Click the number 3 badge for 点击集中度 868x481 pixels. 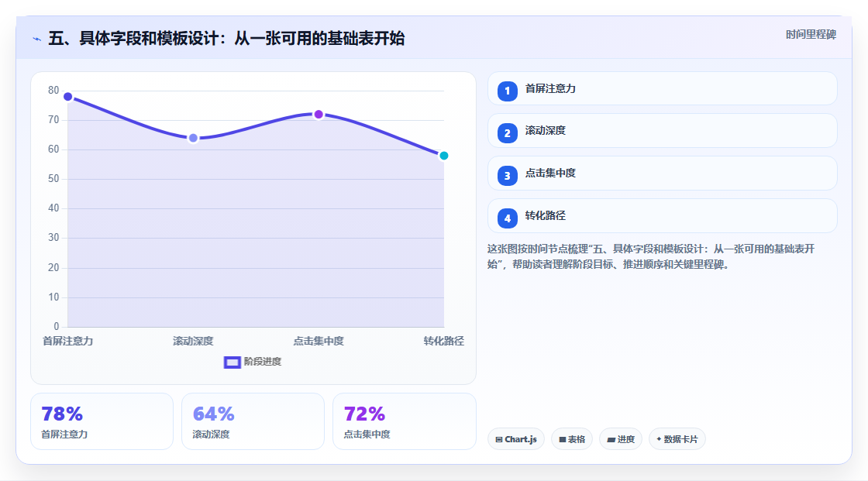[x=507, y=176]
